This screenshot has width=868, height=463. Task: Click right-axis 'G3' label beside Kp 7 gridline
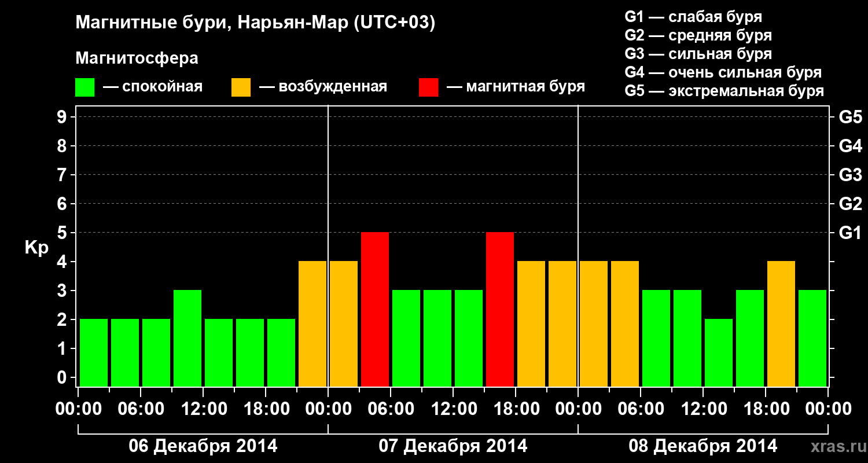[850, 175]
